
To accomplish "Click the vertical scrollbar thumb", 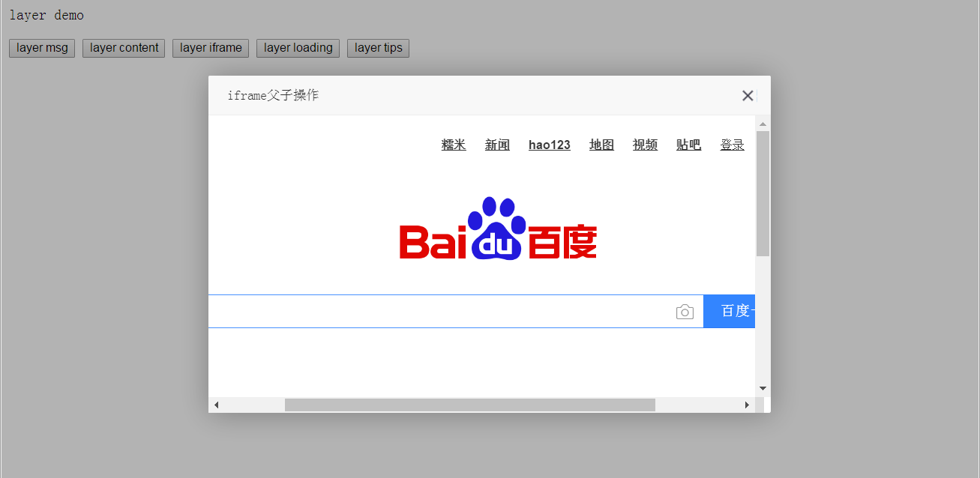I will [x=763, y=193].
